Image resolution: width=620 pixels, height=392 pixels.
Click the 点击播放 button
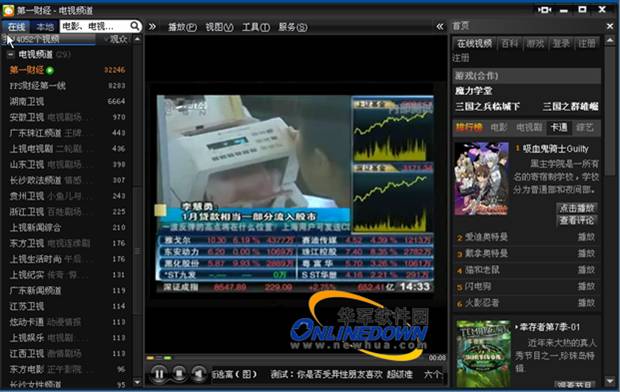tap(577, 208)
